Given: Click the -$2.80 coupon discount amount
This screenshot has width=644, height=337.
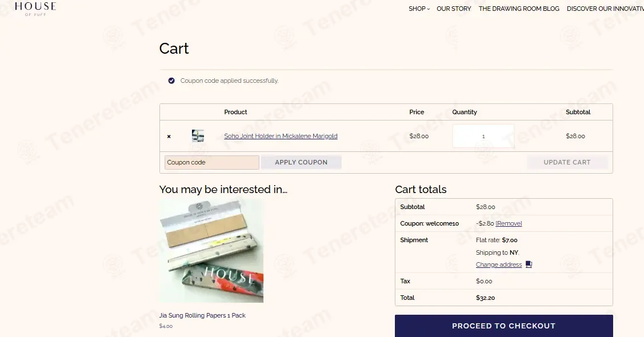Looking at the screenshot, I should pos(485,223).
